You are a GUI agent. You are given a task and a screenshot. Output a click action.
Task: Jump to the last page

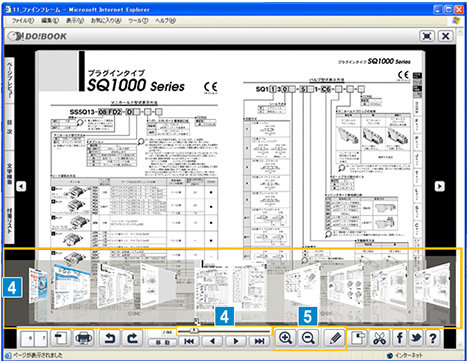coord(259,341)
